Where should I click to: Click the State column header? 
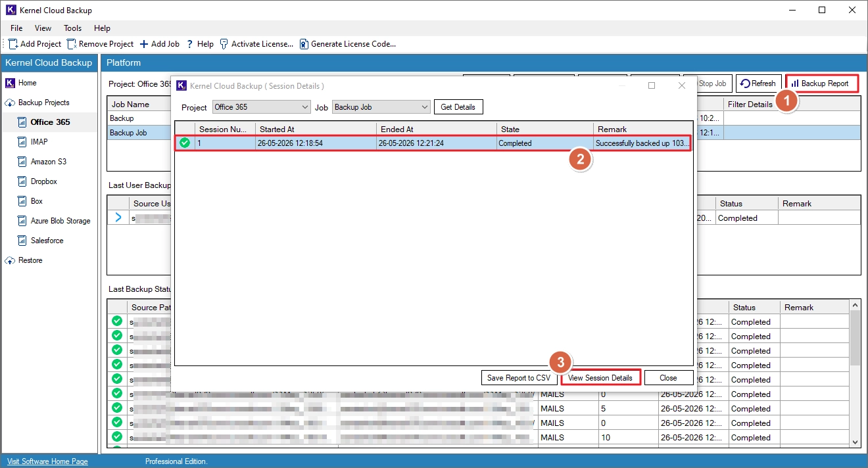point(545,129)
